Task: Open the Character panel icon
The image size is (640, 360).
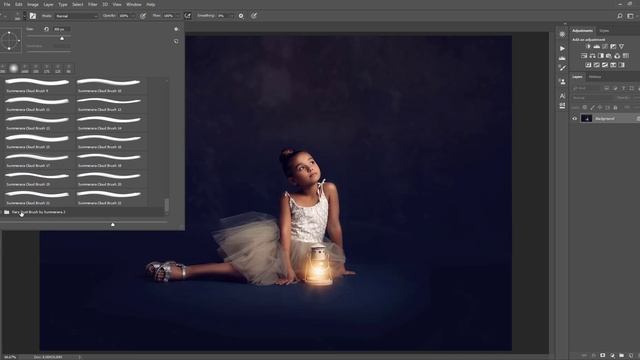Action: click(562, 96)
